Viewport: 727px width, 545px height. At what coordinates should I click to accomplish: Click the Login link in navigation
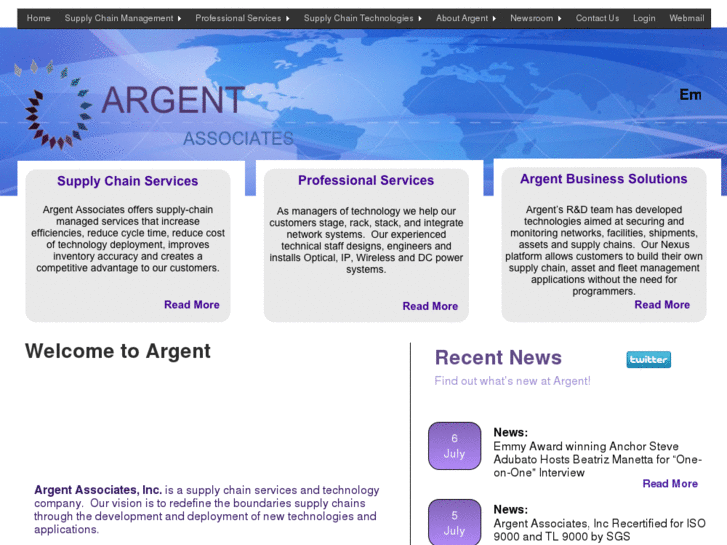coord(644,18)
